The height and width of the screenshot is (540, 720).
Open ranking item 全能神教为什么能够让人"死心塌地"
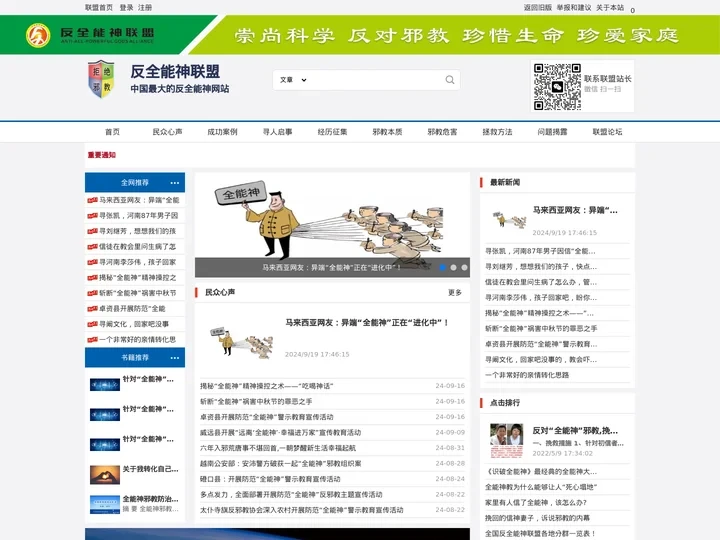pos(541,487)
